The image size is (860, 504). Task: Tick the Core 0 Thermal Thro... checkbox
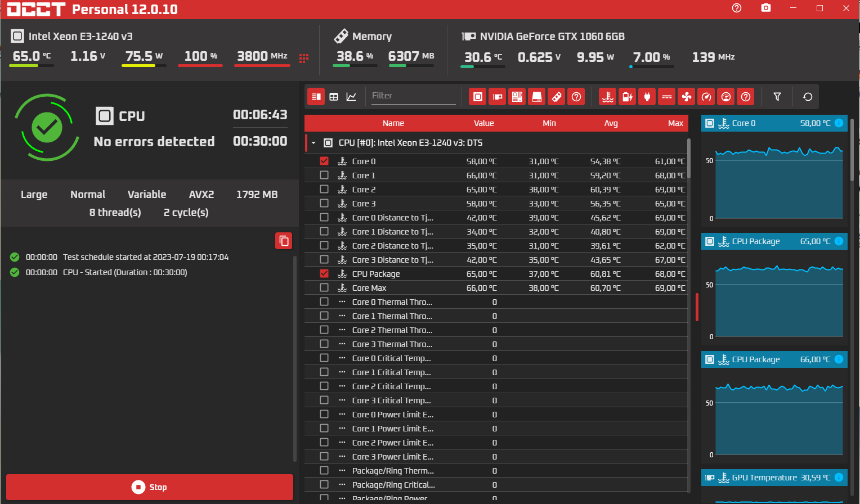[324, 301]
